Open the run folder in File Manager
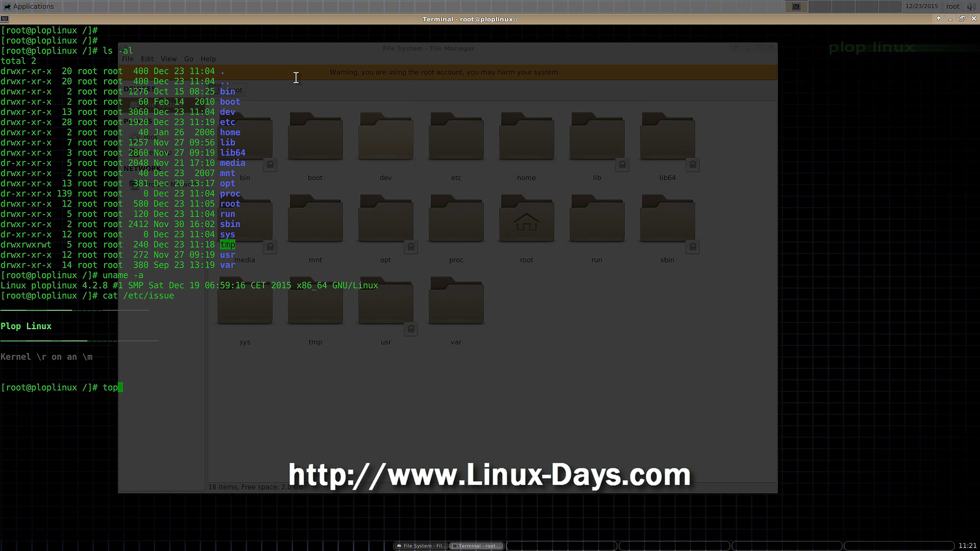Image resolution: width=980 pixels, height=551 pixels. pos(597,219)
